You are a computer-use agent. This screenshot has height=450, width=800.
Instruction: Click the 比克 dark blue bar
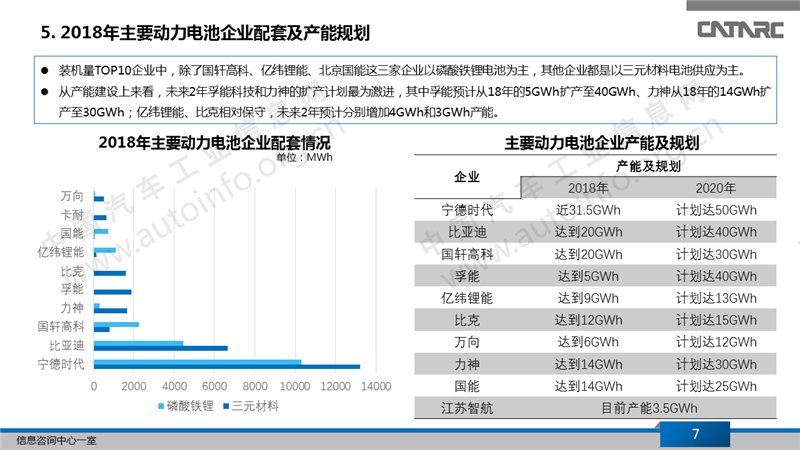[x=110, y=273]
